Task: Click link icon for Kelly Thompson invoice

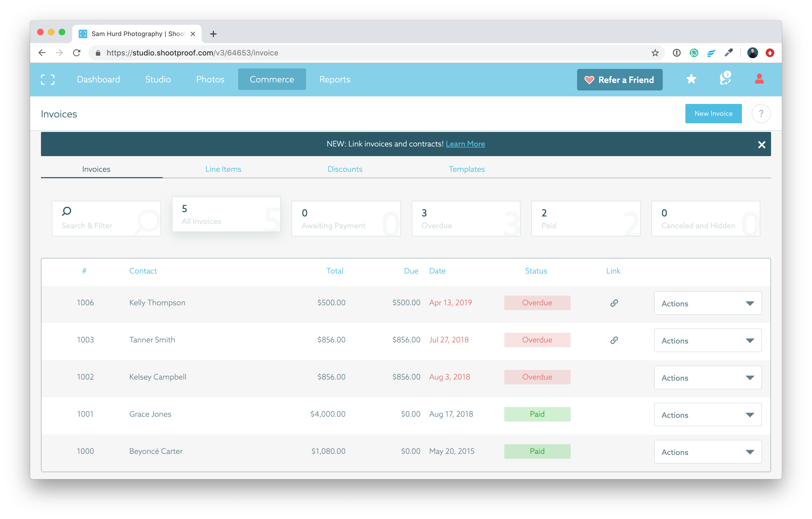Action: 614,303
